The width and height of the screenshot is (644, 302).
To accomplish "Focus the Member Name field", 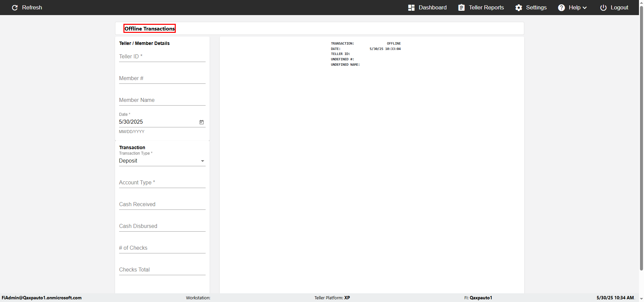I will [x=162, y=100].
